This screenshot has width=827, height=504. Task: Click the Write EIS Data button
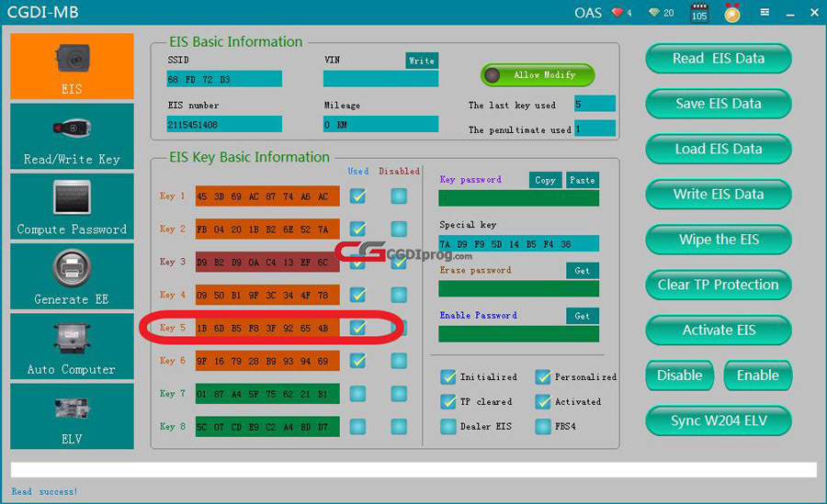pos(719,195)
